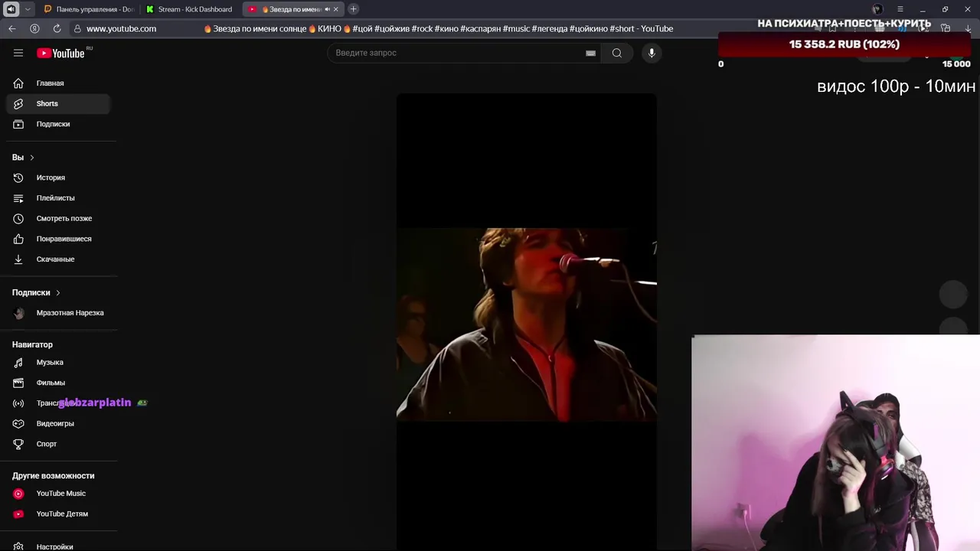This screenshot has height=551, width=980.
Task: Pause the playing Shorts video
Action: (x=526, y=321)
